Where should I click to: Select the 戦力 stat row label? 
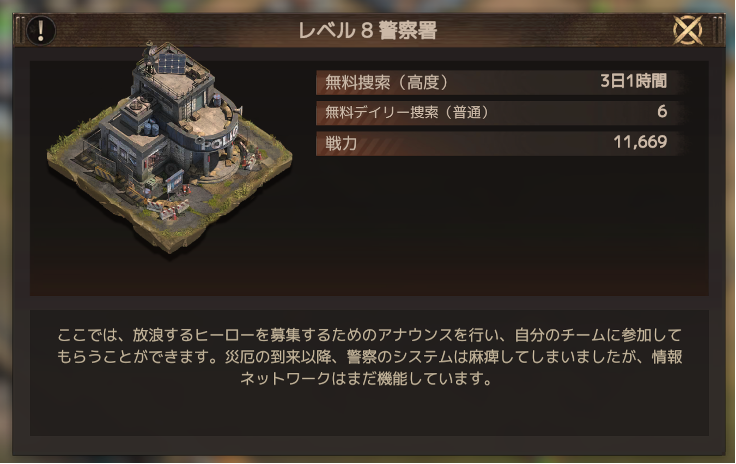click(x=341, y=143)
